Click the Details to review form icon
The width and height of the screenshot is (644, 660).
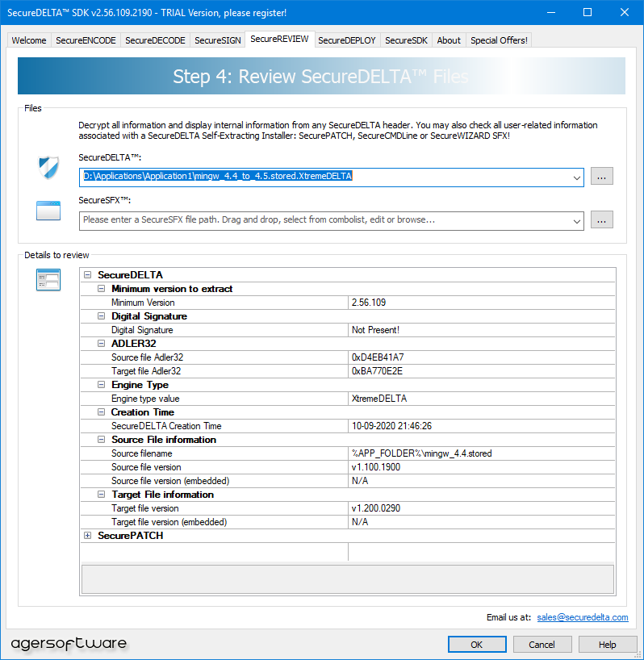(x=48, y=280)
